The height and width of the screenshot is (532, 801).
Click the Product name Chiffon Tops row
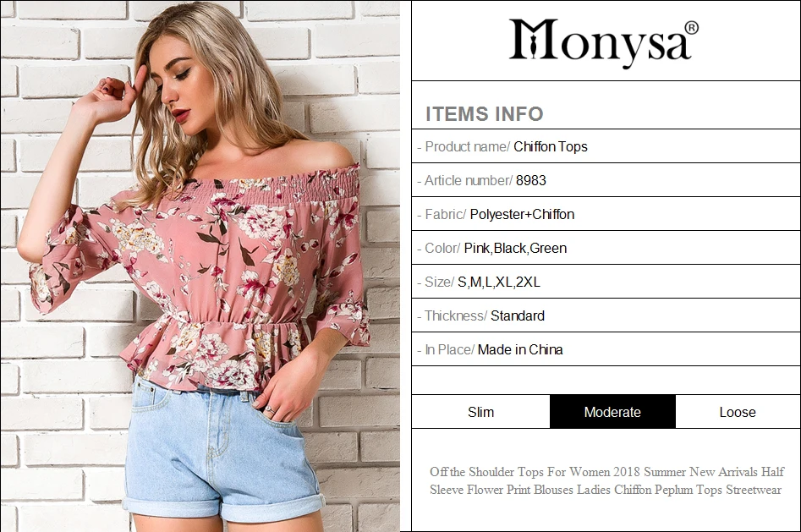click(606, 146)
